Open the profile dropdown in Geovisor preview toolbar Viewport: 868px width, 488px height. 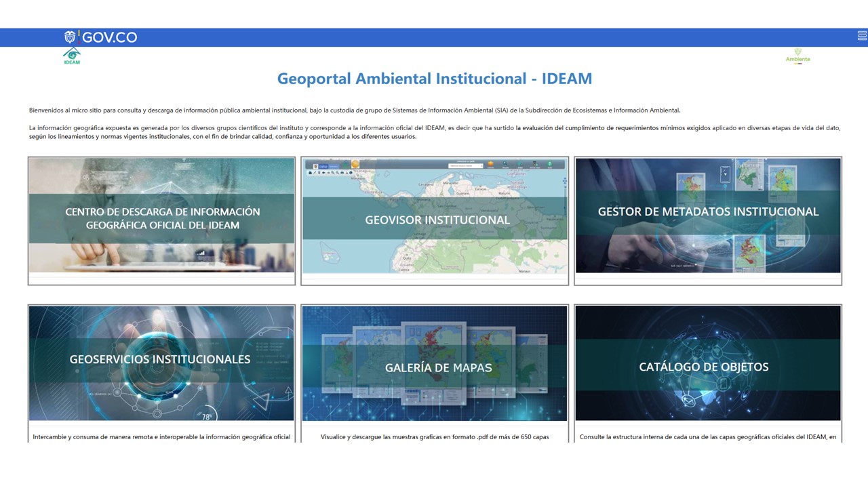[x=465, y=165]
